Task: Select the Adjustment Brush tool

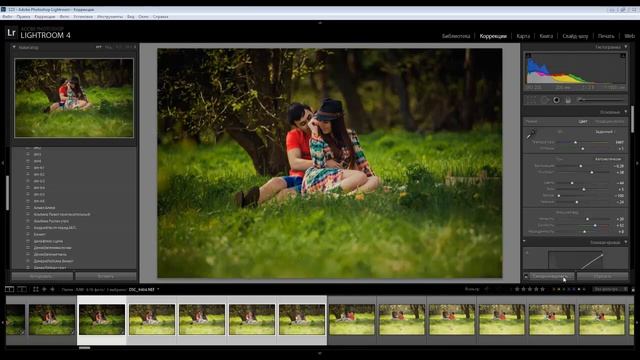Action: coord(580,100)
